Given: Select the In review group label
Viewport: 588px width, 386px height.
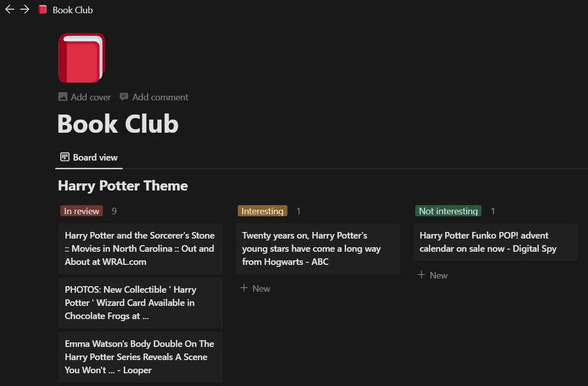Looking at the screenshot, I should tap(82, 211).
